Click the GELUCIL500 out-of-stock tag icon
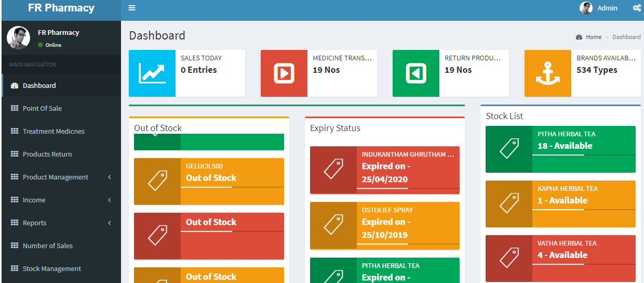Image resolution: width=644 pixels, height=283 pixels. tap(157, 182)
